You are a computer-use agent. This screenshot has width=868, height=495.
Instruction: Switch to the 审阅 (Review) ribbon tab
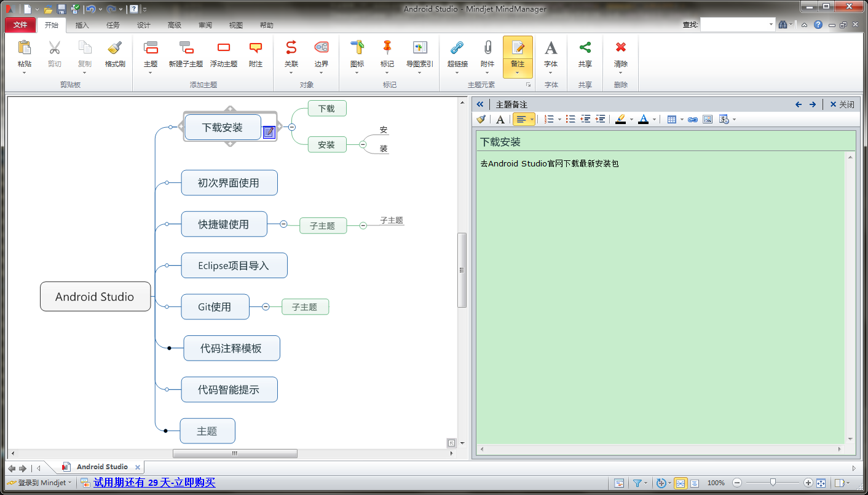click(205, 25)
